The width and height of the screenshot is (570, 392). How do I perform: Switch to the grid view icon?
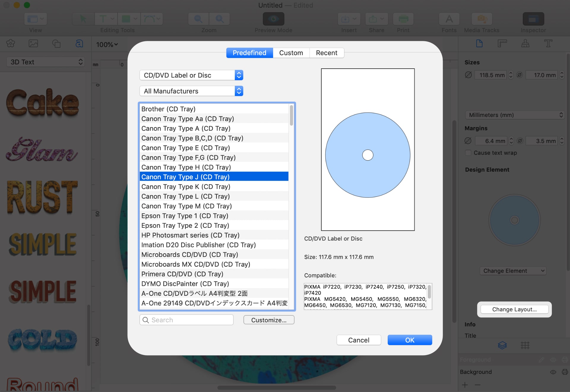click(x=525, y=345)
